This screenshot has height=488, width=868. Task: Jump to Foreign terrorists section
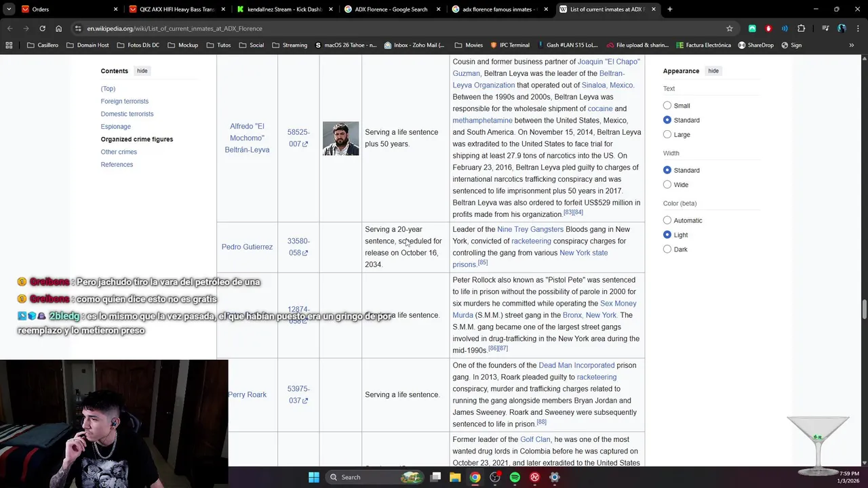pyautogui.click(x=125, y=101)
